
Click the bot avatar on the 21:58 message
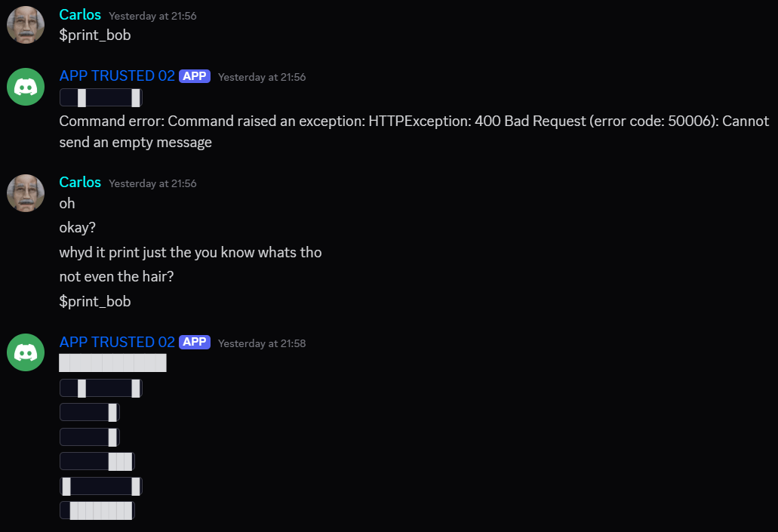coord(26,352)
